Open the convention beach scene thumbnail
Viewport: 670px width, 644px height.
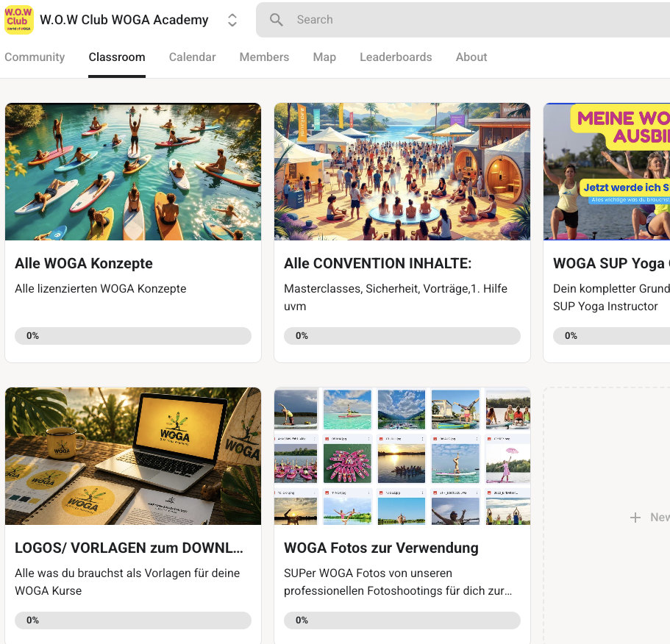point(402,172)
